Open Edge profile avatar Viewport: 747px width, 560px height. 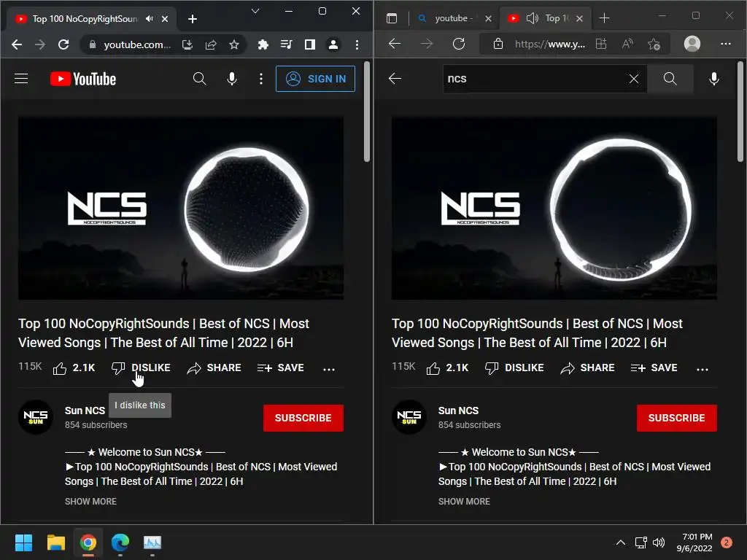coord(692,44)
